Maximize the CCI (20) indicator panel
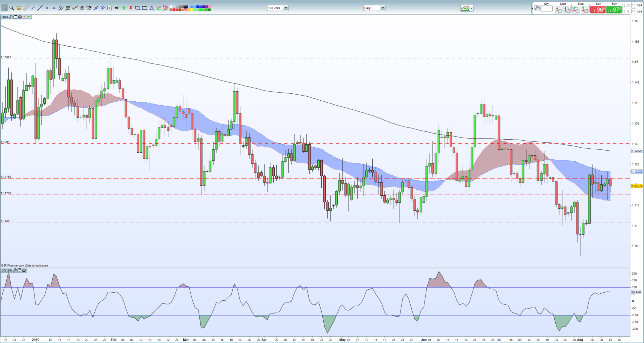Image resolution: width=644 pixels, height=343 pixels. [19, 270]
